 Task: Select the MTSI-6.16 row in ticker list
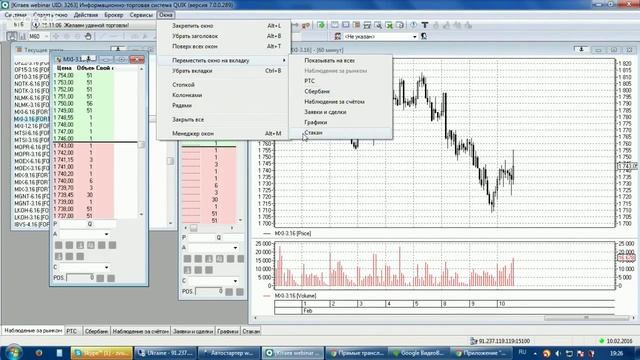[x=32, y=133]
